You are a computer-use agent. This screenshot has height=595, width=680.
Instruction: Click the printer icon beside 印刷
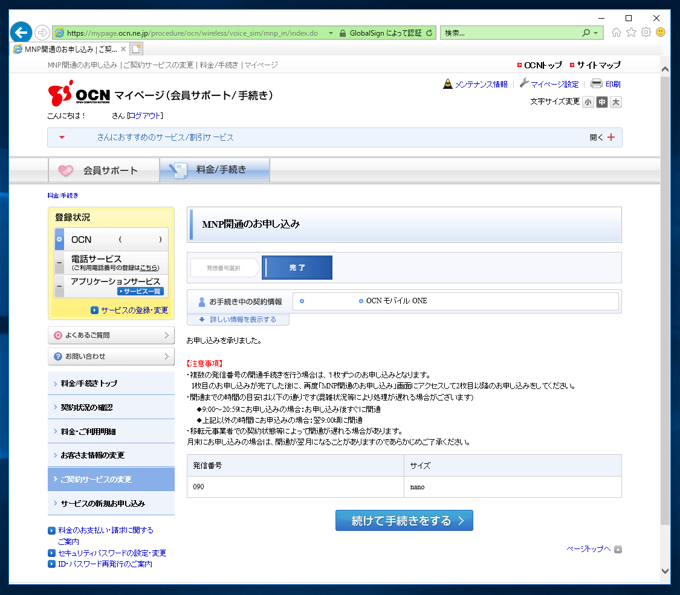pyautogui.click(x=597, y=83)
